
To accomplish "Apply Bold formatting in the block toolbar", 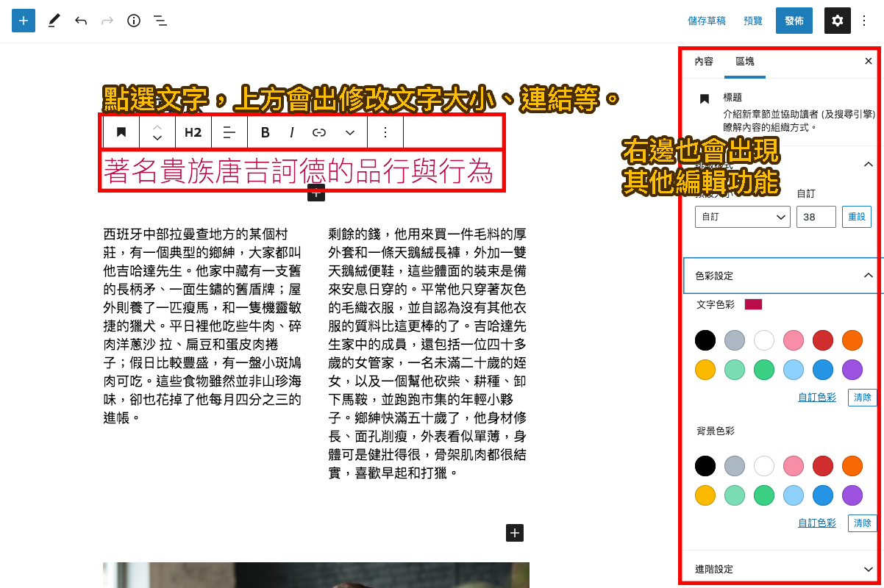I will [x=265, y=132].
